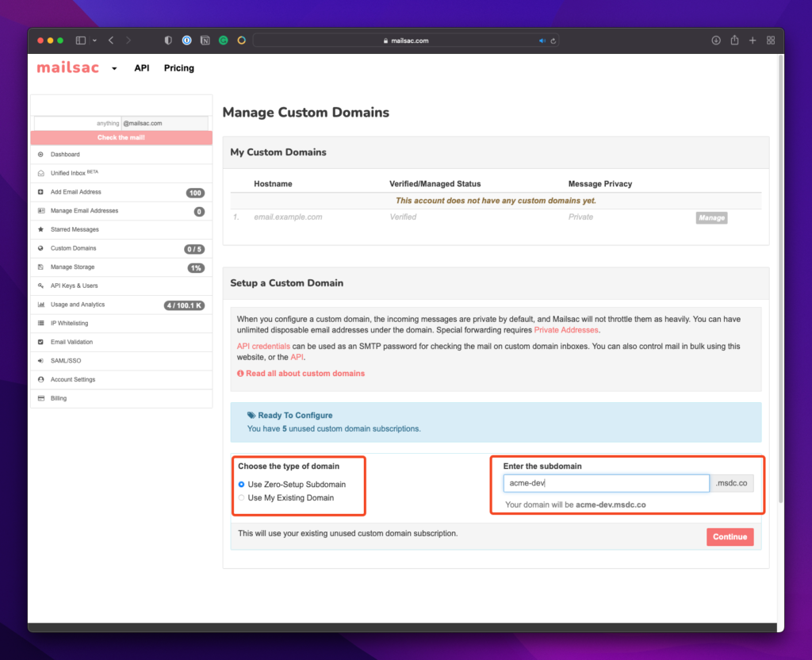Select the Starred Messages star icon
The width and height of the screenshot is (812, 660).
pyautogui.click(x=41, y=229)
